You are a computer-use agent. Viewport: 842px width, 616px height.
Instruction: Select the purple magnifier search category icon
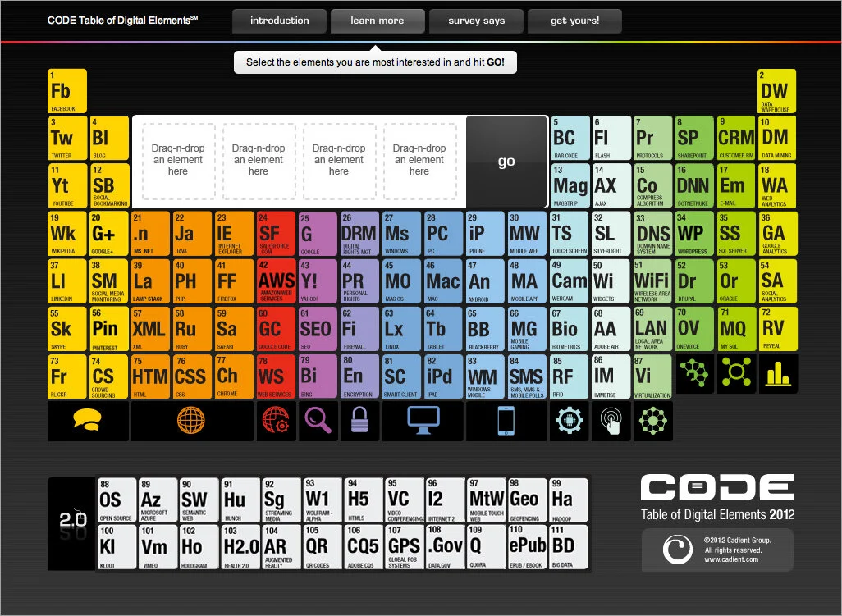(x=318, y=422)
